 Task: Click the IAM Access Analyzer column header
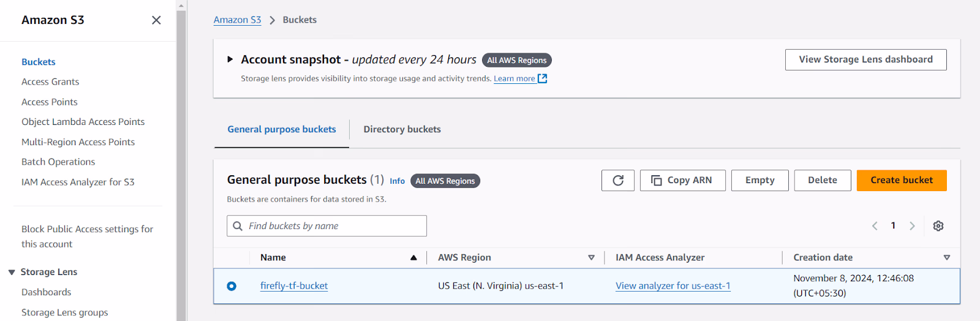click(660, 258)
